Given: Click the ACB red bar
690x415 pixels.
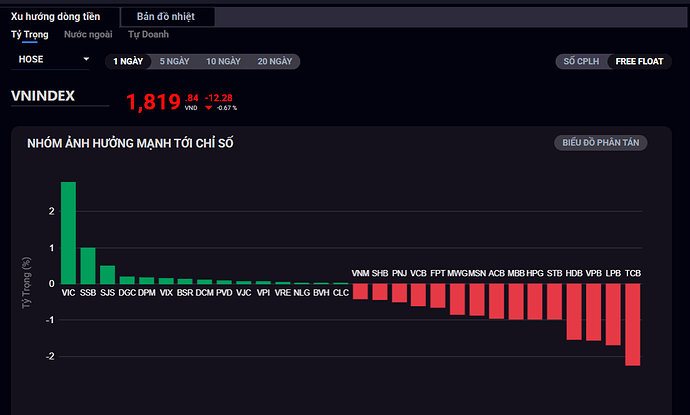Looking at the screenshot, I should (496, 301).
